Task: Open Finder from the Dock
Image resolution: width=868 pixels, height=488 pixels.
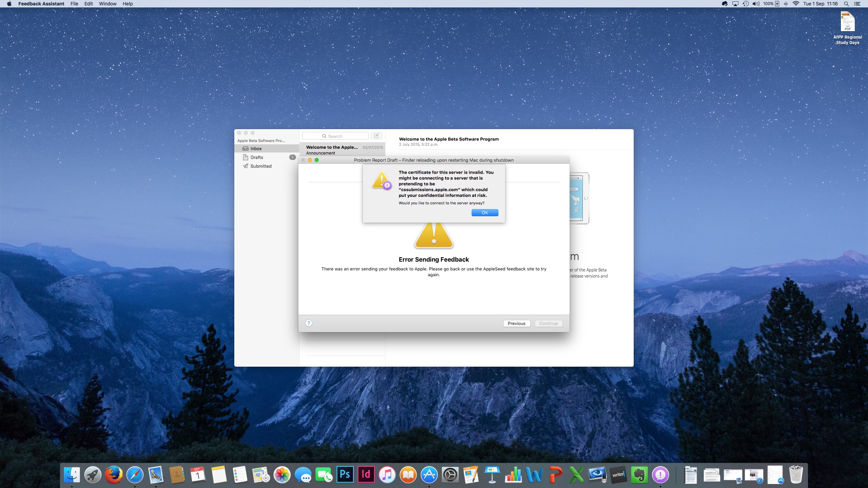Action: click(x=72, y=474)
